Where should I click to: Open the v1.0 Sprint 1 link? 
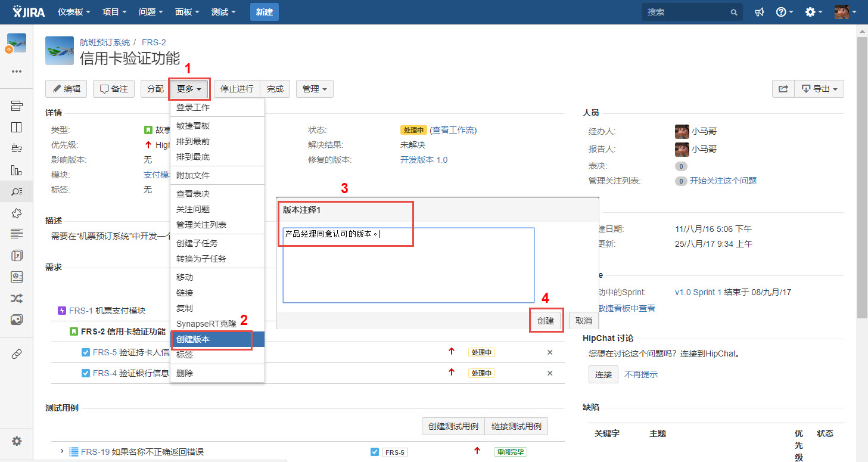click(x=698, y=292)
